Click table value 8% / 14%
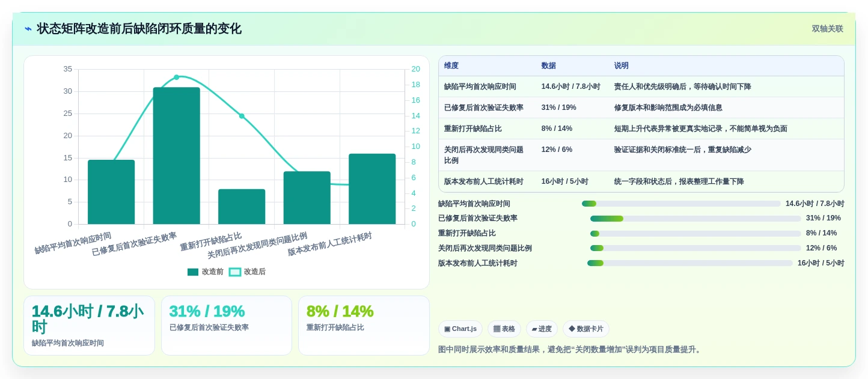 pos(557,129)
